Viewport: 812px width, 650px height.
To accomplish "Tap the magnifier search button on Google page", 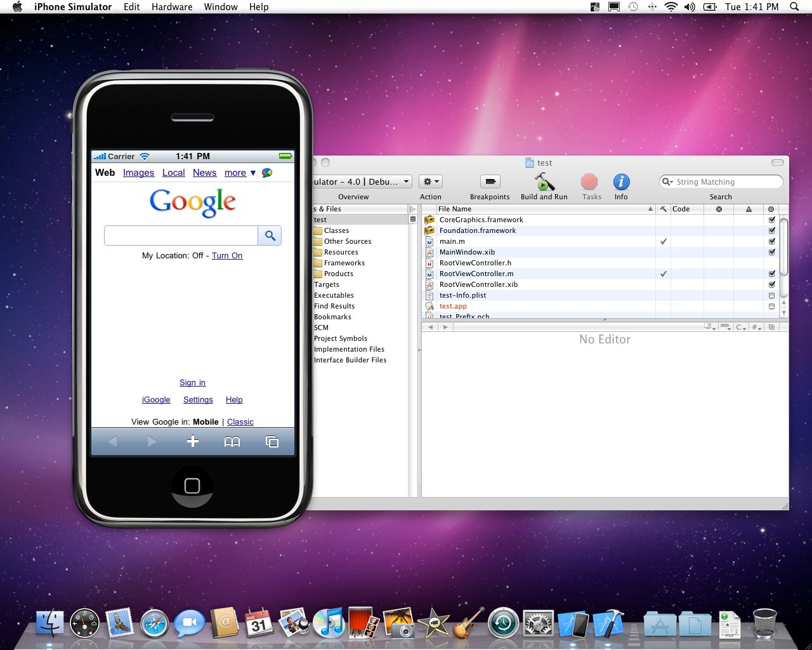I will [x=270, y=235].
